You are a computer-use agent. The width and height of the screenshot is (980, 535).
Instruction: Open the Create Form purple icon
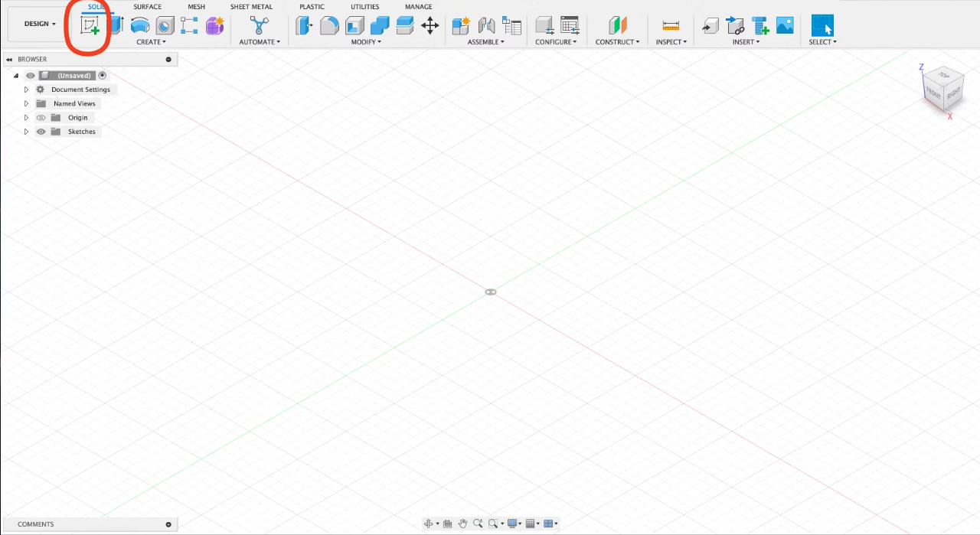pos(215,25)
